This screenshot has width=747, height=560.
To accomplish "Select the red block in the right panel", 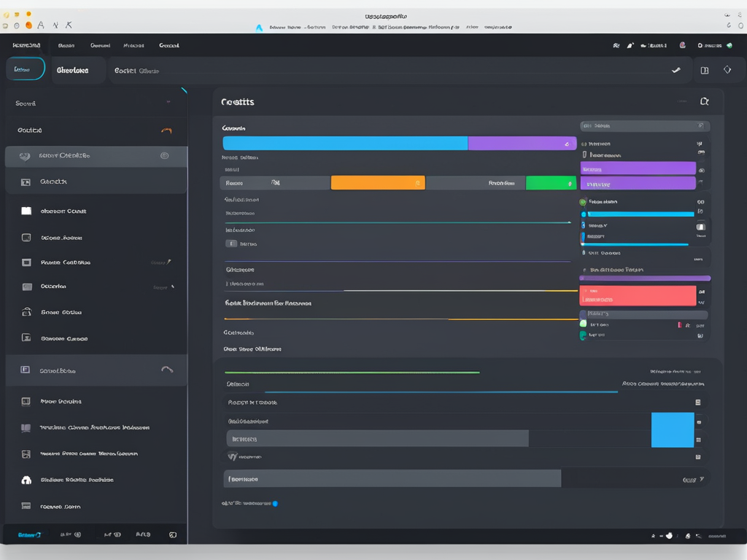I will pos(638,295).
